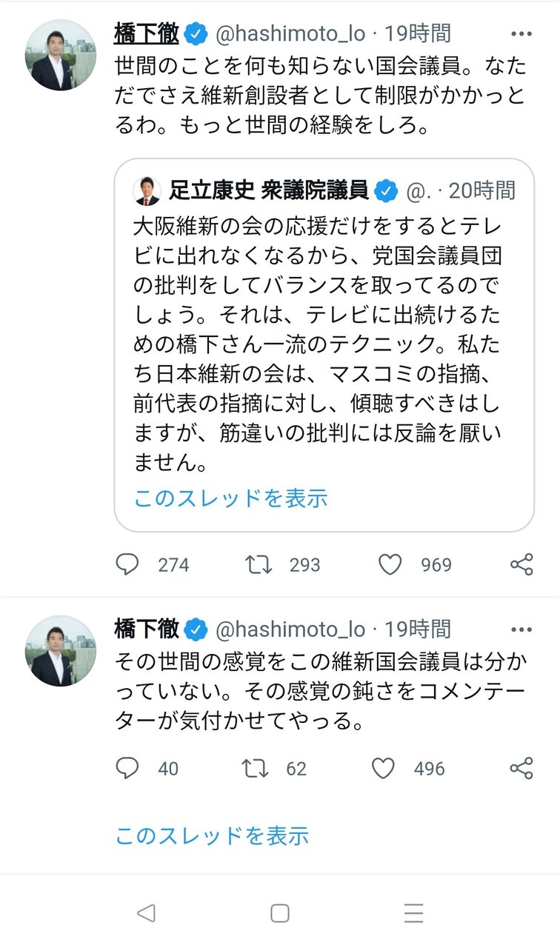Open the Android recent apps button
The width and height of the screenshot is (560, 948).
tap(413, 912)
